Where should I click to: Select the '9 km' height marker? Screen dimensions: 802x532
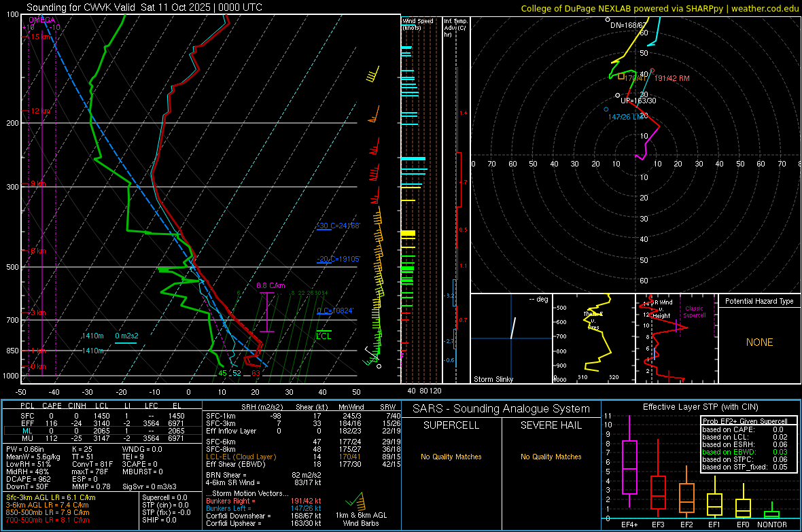tap(39, 183)
